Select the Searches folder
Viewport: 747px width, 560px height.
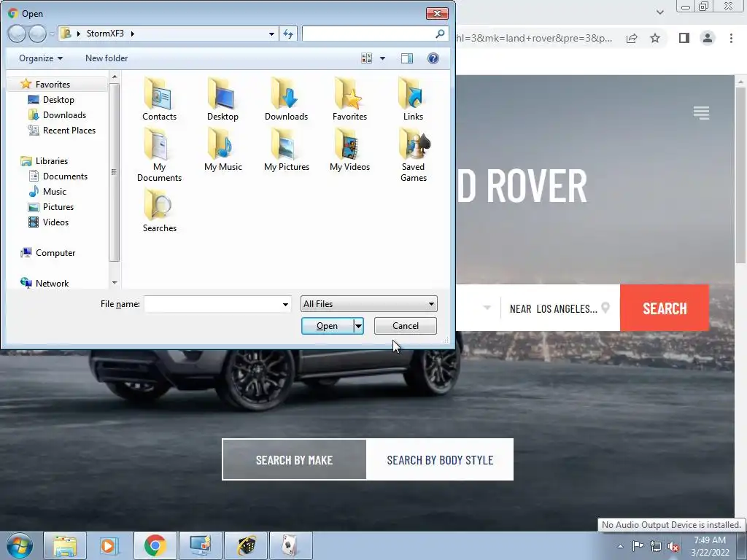tap(159, 211)
